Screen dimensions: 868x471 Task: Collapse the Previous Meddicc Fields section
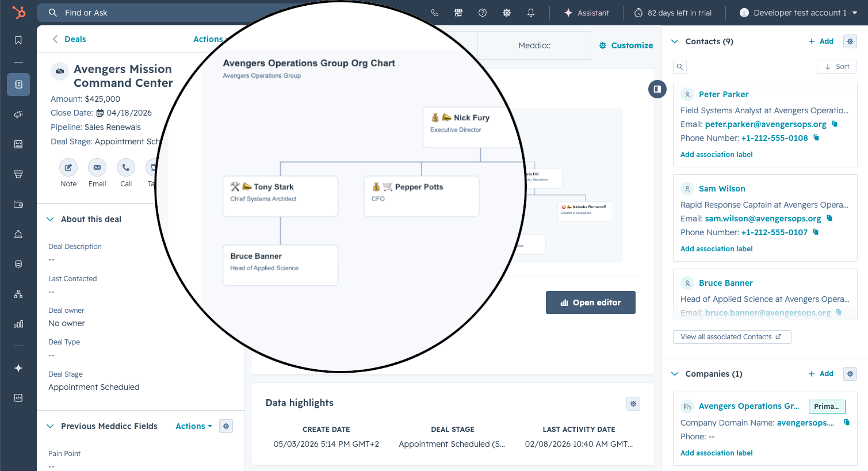tap(50, 426)
